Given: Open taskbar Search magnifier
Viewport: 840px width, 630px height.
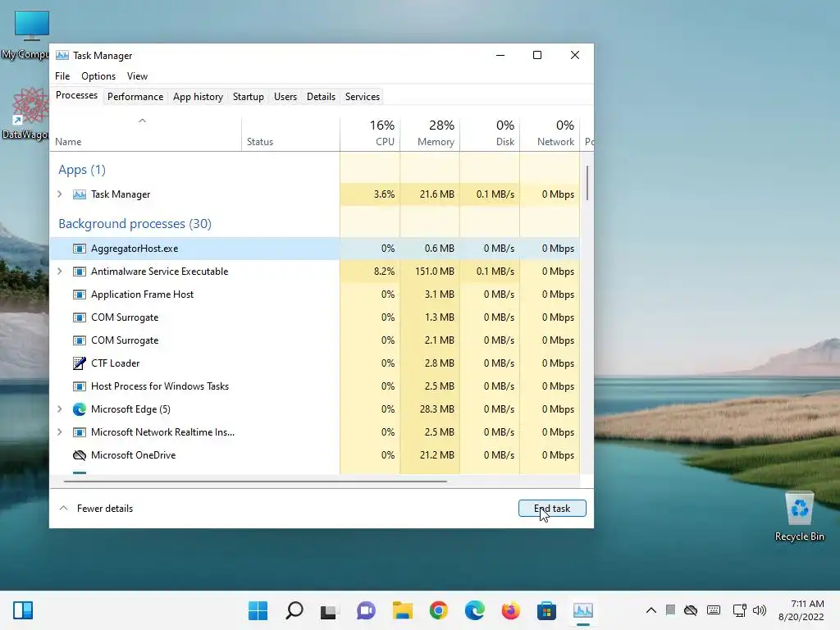Looking at the screenshot, I should 294,610.
